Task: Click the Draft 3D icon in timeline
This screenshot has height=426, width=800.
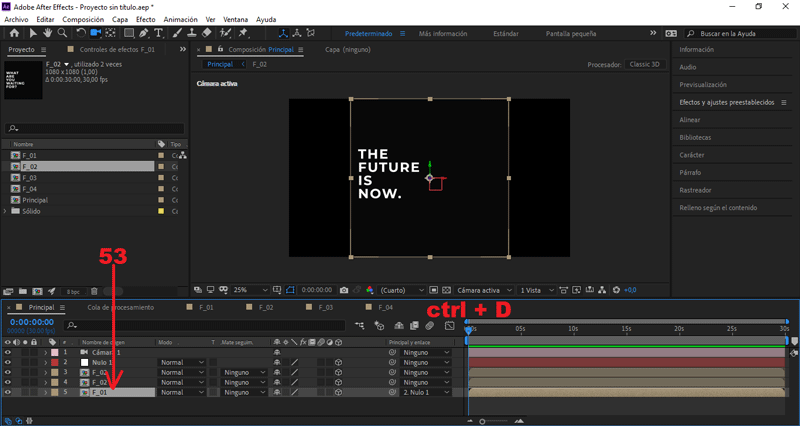Action: coord(379,325)
